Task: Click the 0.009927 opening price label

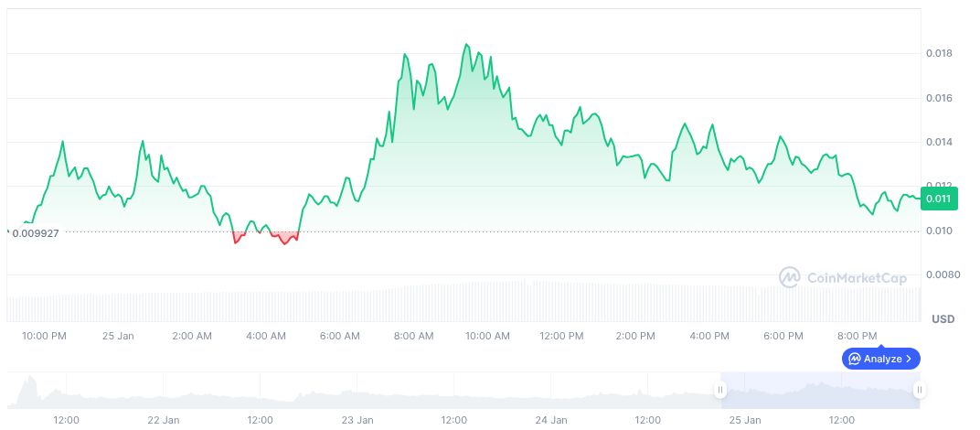Action: click(36, 233)
